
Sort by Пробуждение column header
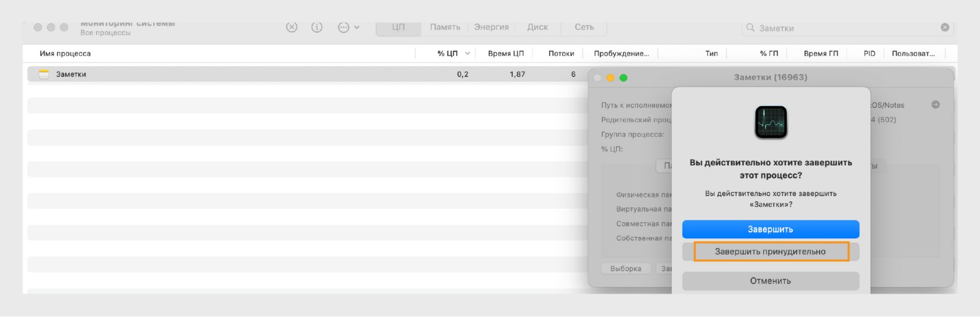(622, 54)
